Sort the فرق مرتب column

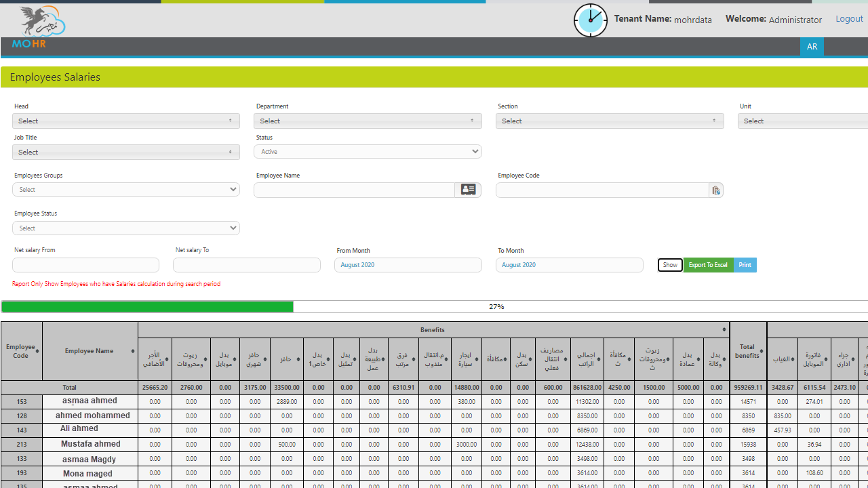[414, 359]
